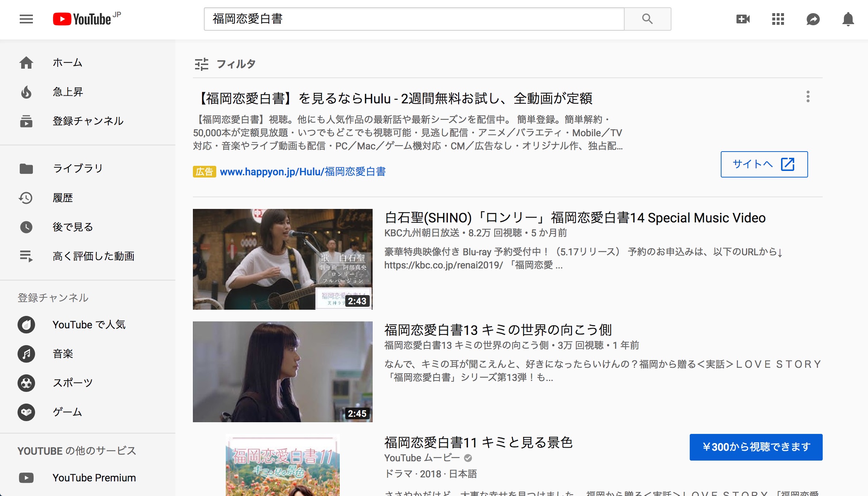868x496 pixels.
Task: Open the Hulu ad options three-dot menu
Action: [x=808, y=96]
